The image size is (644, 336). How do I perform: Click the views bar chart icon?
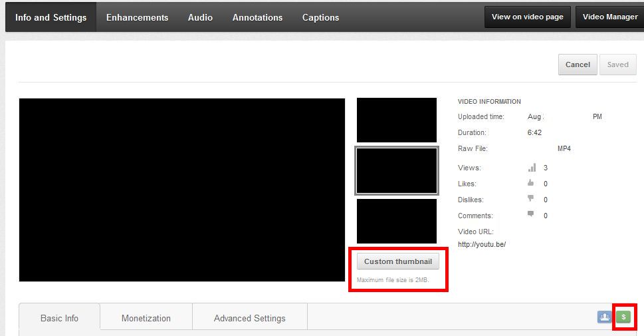coord(532,168)
